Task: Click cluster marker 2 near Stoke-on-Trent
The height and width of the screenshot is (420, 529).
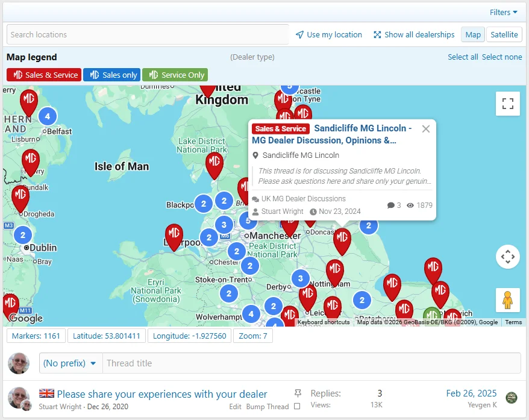Action: point(229,293)
